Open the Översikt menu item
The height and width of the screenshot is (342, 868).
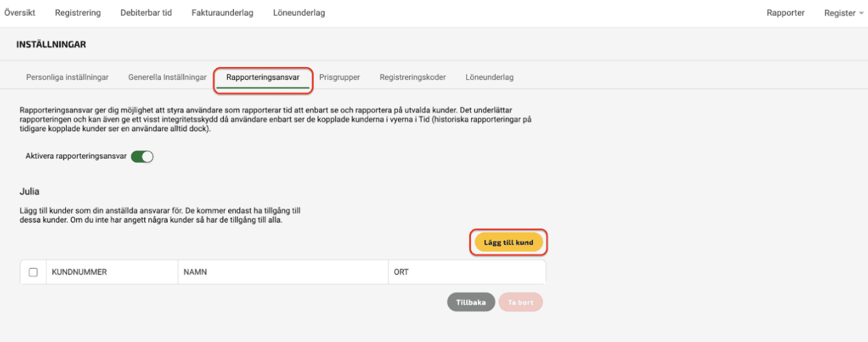click(x=20, y=13)
